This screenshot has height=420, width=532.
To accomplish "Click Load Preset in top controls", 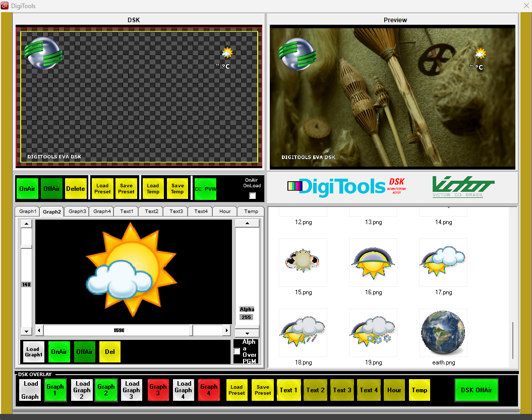I will click(x=102, y=189).
